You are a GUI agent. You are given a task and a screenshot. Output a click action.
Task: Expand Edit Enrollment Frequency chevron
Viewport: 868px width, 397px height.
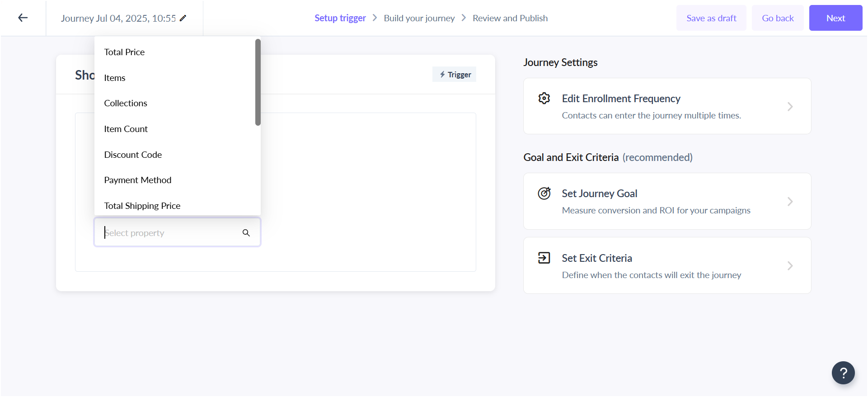point(790,106)
